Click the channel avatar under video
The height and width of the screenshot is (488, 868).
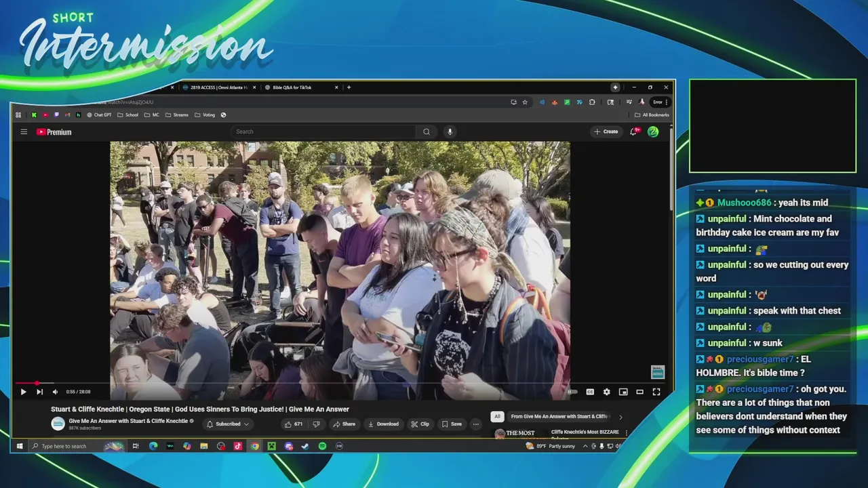[x=58, y=424]
